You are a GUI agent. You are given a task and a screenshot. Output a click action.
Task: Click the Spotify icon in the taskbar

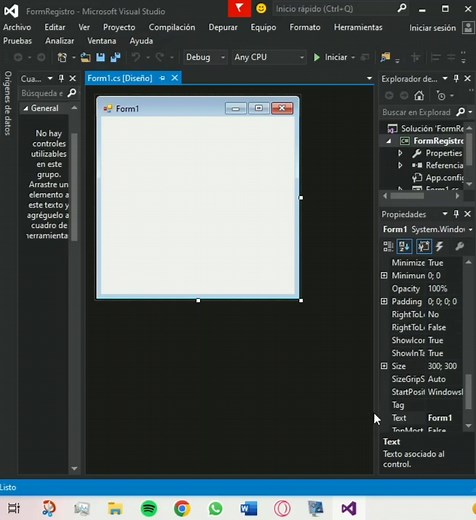point(149,509)
